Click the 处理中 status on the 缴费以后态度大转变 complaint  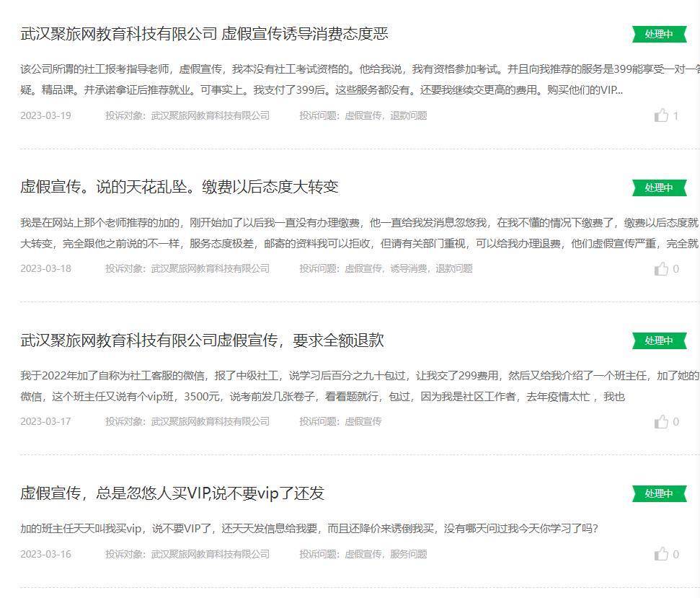(x=658, y=187)
